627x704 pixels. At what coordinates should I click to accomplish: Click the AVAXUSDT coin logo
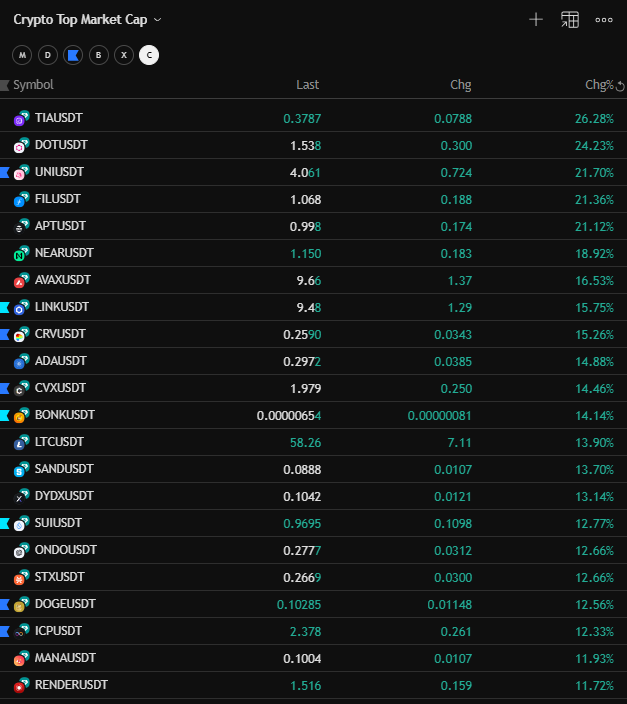21,280
